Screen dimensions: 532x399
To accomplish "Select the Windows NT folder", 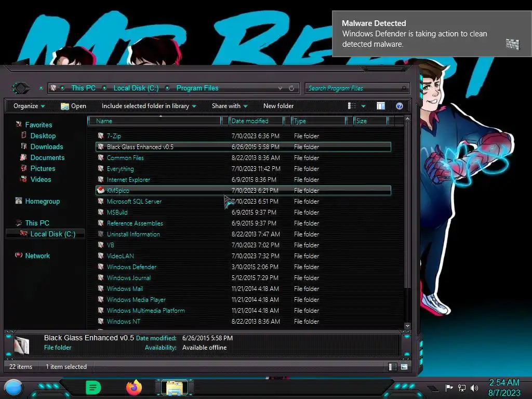I will point(123,321).
